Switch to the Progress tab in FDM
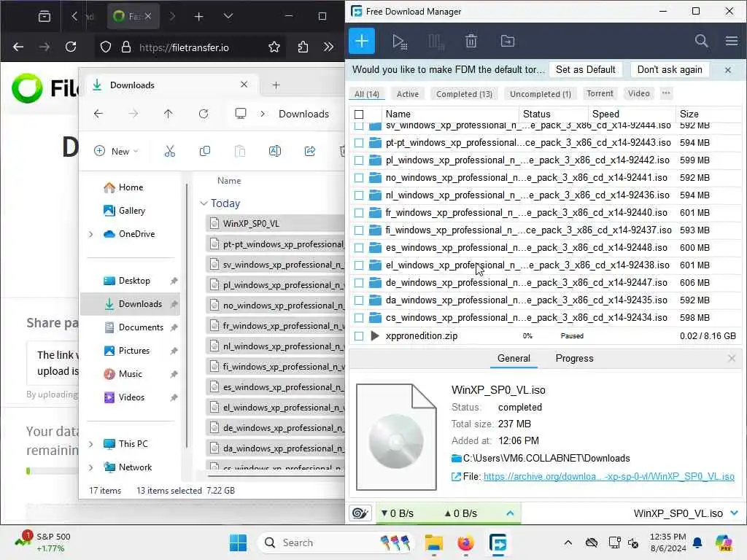Image resolution: width=747 pixels, height=560 pixels. pos(574,359)
